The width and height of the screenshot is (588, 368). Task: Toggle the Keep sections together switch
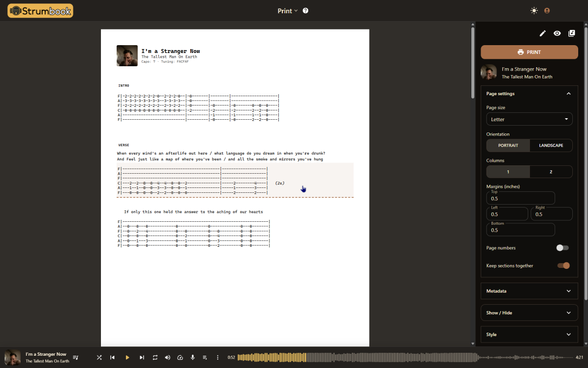tap(563, 265)
